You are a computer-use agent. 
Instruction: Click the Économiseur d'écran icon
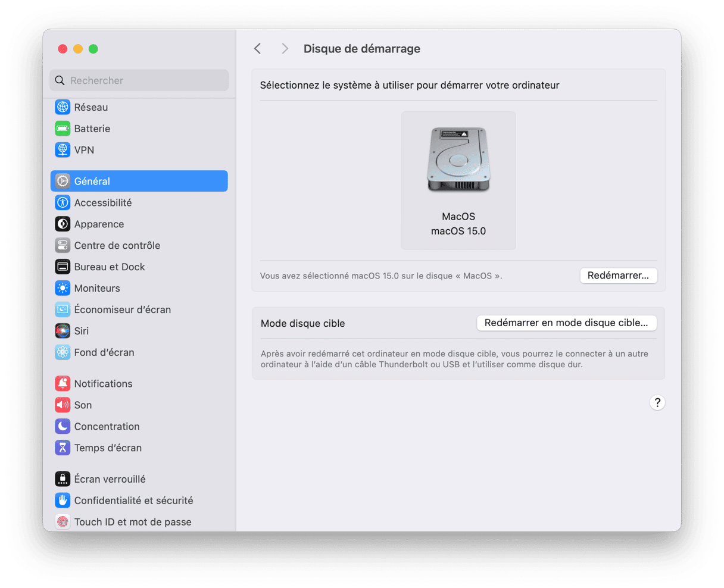point(63,309)
